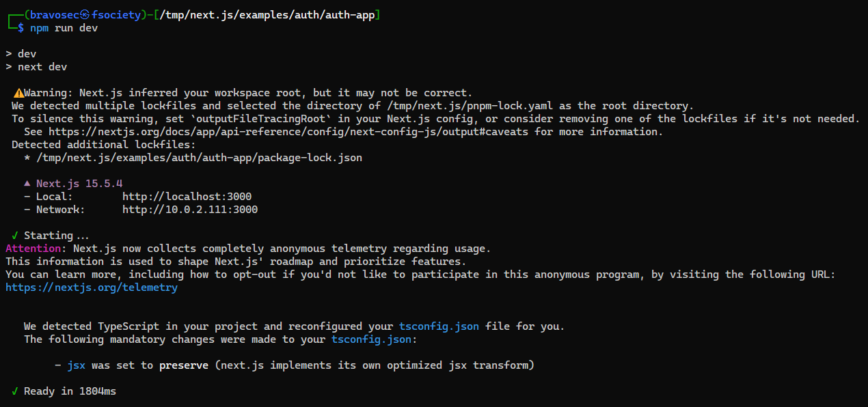Click the green checkmark beside Starting
Viewport: 868px width, 407px height.
(15, 236)
